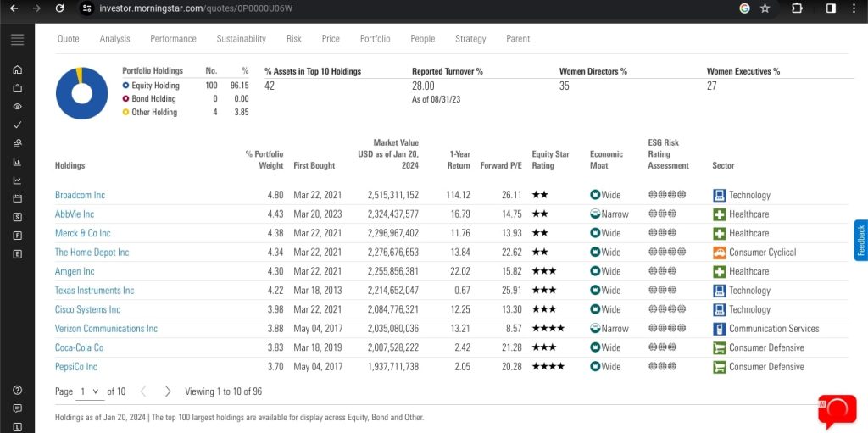The image size is (868, 433).
Task: Go to next holdings page arrow
Action: coord(168,391)
